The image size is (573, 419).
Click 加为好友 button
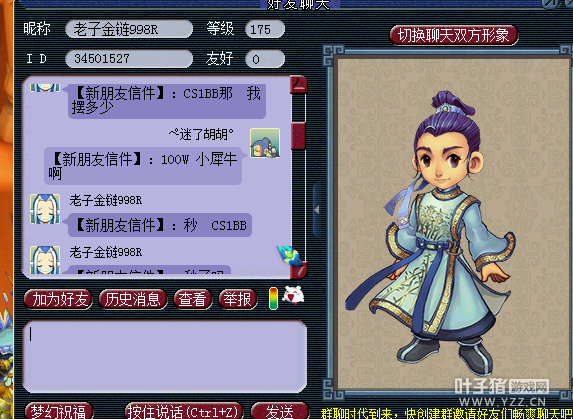coord(58,299)
